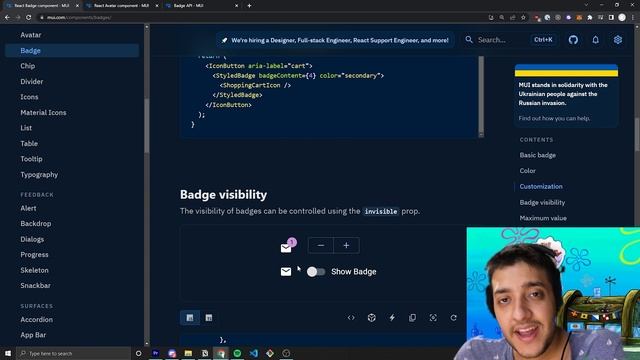640x360 pixels.
Task: Jump to Color in contents
Action: pyautogui.click(x=527, y=171)
